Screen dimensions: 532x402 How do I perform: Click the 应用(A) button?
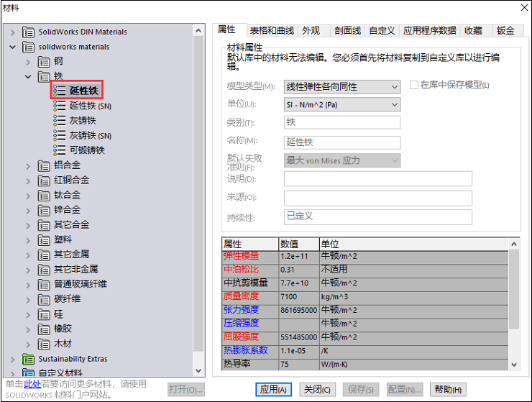[x=273, y=390]
